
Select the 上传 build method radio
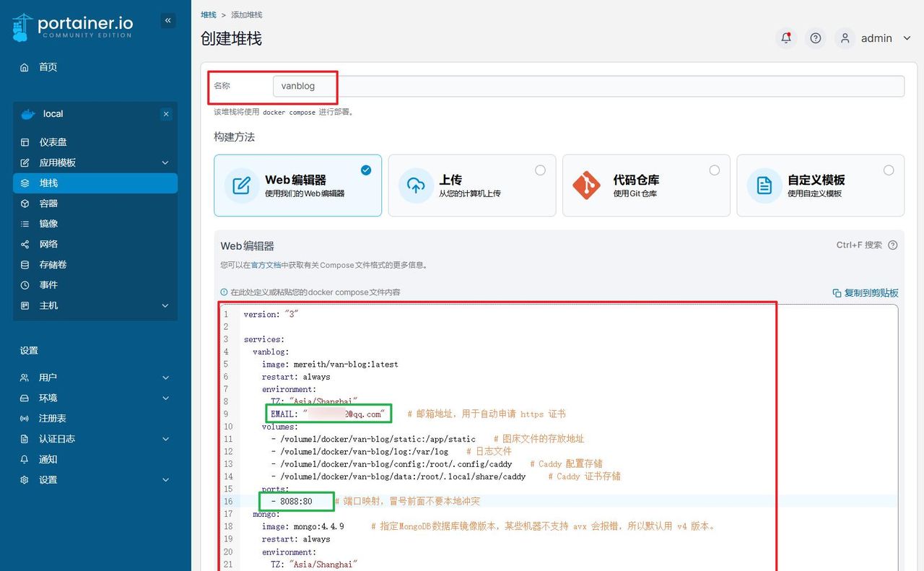click(x=540, y=170)
